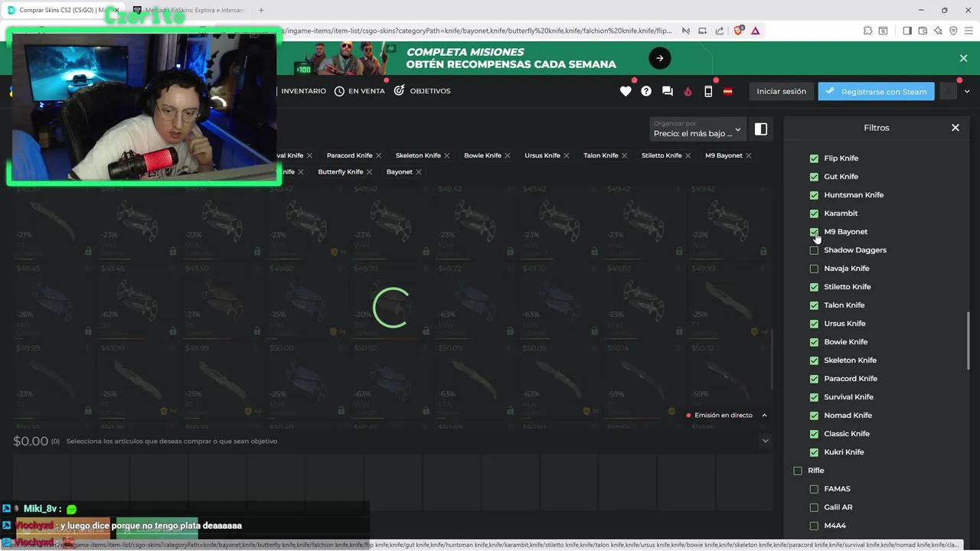Open the browser sidebar panel icon
980x551 pixels.
click(907, 31)
